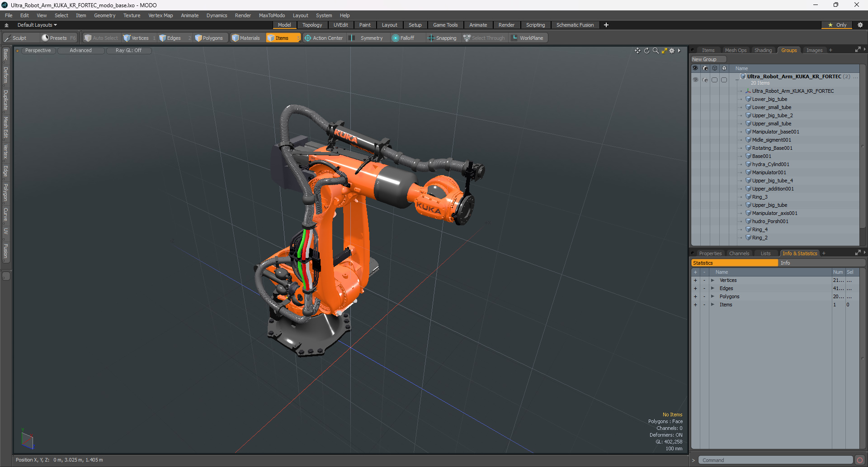Screen dimensions: 868x467
Task: Add a new tab next to Images
Action: (x=830, y=50)
